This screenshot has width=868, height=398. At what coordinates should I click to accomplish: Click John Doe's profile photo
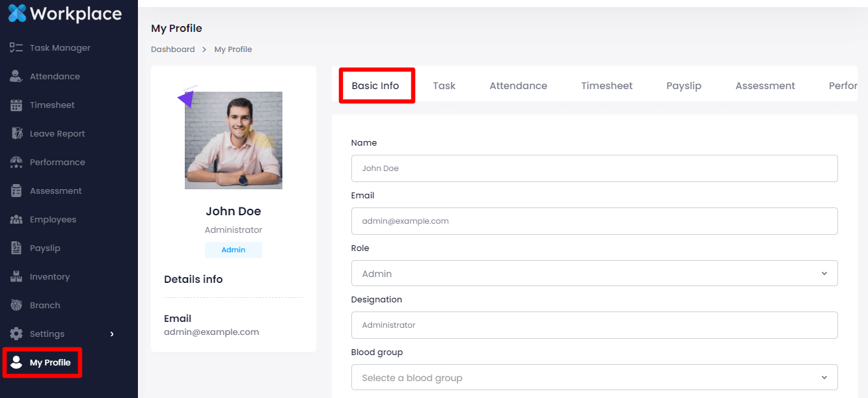point(234,140)
